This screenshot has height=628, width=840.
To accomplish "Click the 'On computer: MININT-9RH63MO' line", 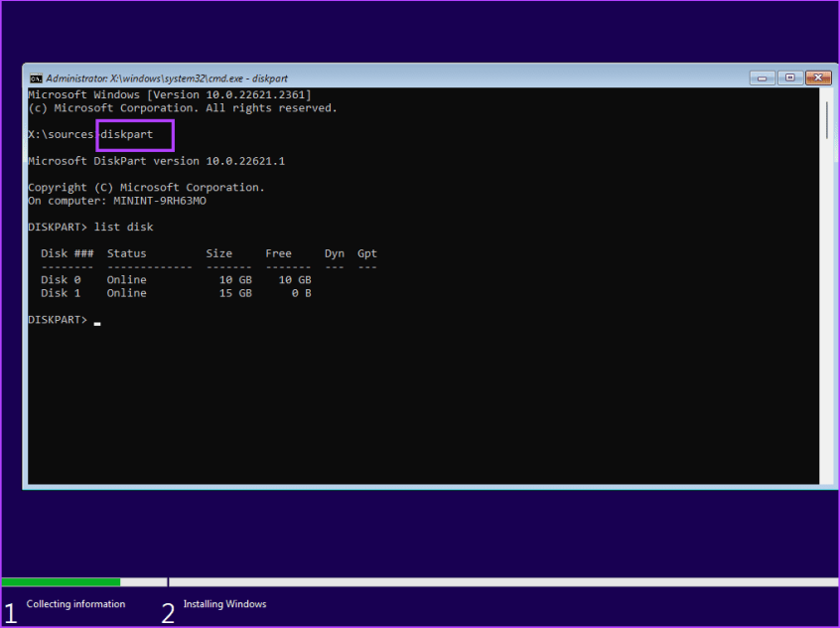I will coord(117,201).
